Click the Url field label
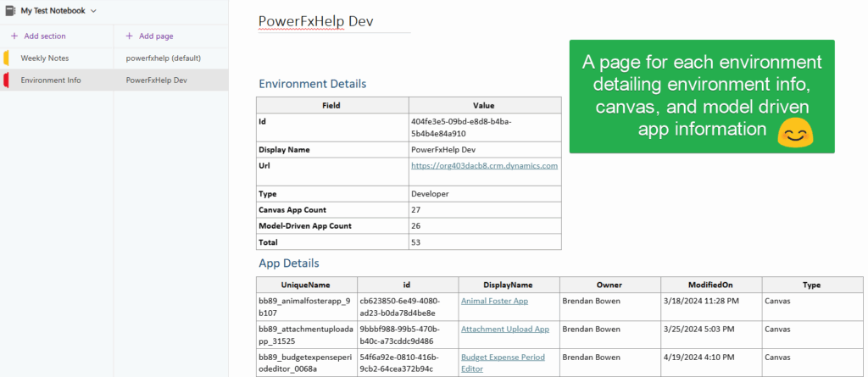 264,165
